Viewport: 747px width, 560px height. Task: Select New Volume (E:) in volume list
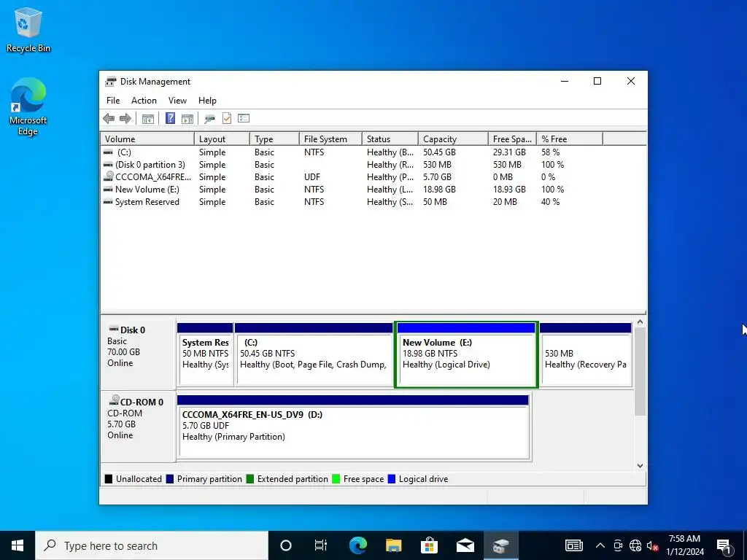[x=373, y=190]
